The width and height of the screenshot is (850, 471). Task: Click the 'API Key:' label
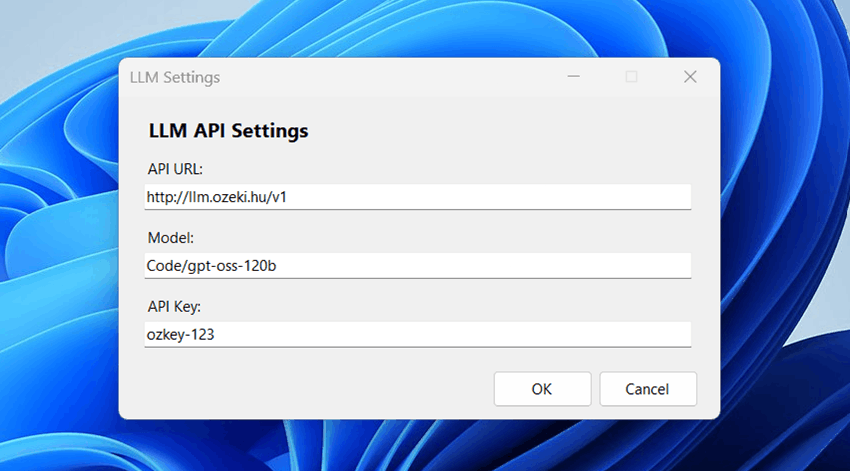(175, 306)
